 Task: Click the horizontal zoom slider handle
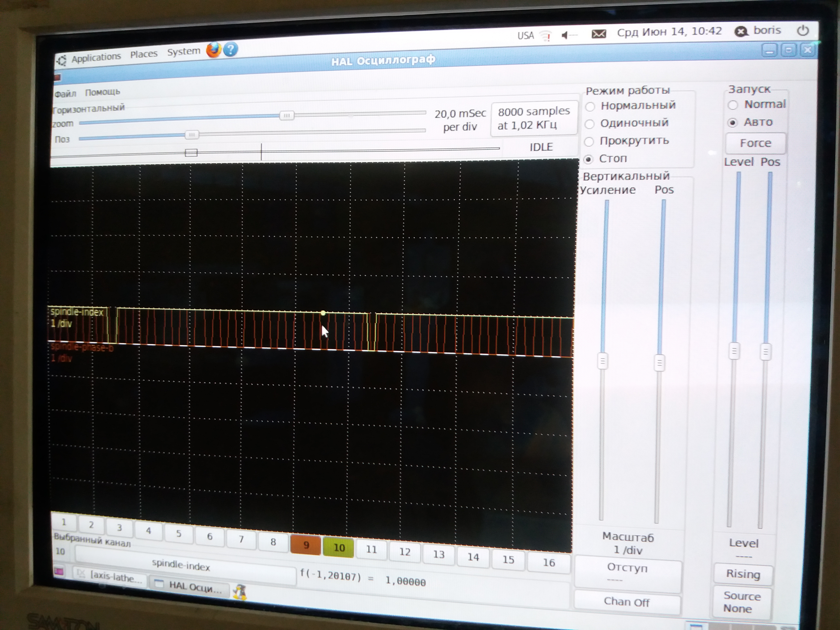pyautogui.click(x=287, y=115)
